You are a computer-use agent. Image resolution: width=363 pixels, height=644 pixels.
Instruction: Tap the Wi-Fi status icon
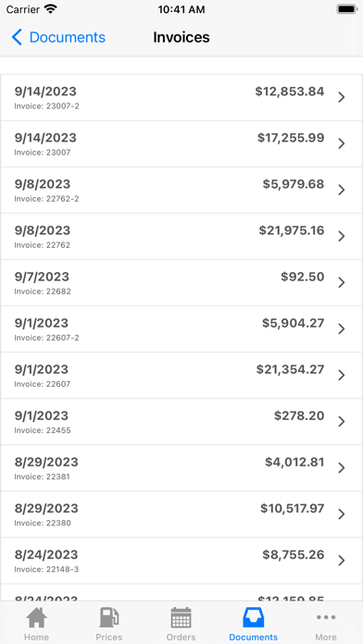coord(51,9)
